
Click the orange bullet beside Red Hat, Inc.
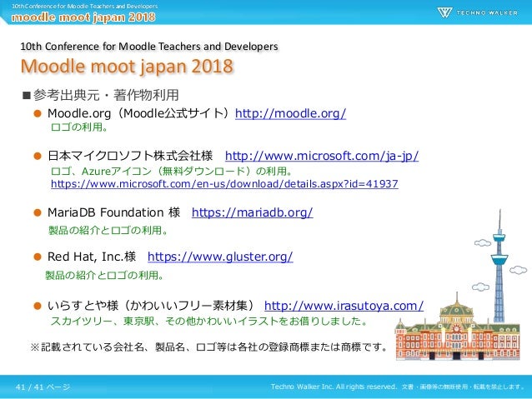click(x=38, y=257)
